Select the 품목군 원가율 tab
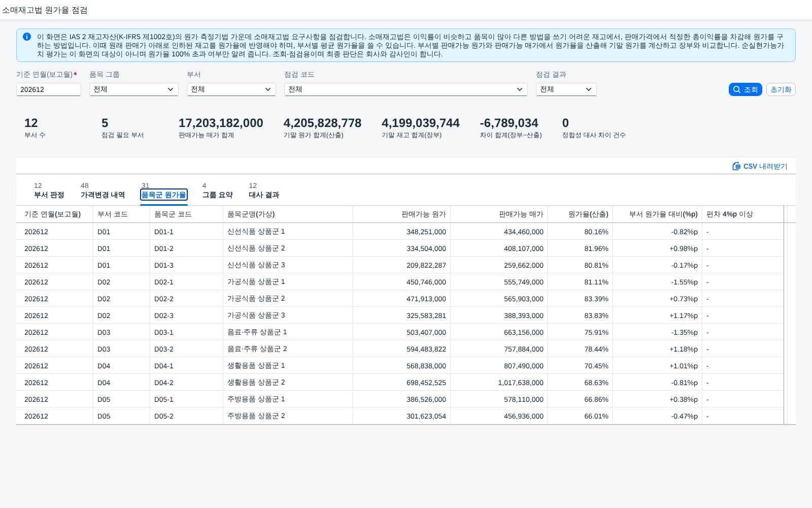Viewport: 812px width, 508px height. (164, 195)
